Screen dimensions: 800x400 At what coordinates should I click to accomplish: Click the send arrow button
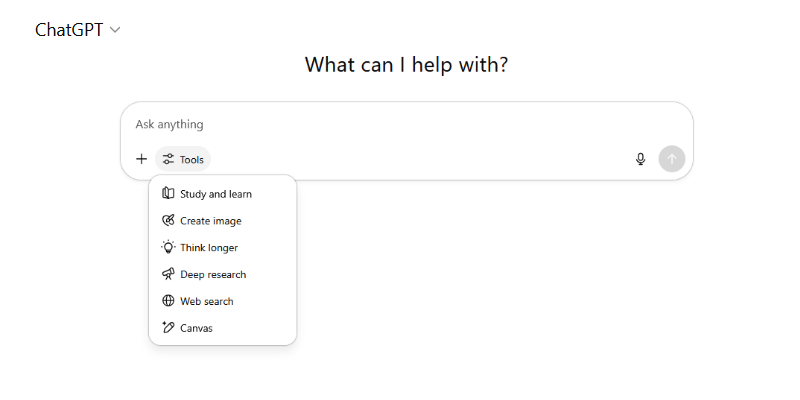[672, 159]
